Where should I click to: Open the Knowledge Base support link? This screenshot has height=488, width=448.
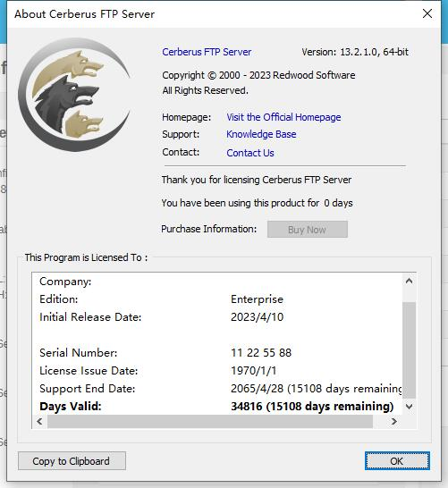261,134
